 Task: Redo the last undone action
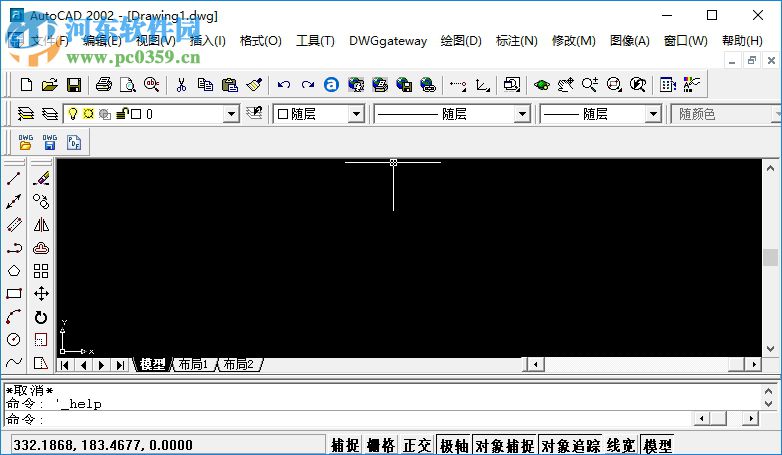pyautogui.click(x=308, y=85)
